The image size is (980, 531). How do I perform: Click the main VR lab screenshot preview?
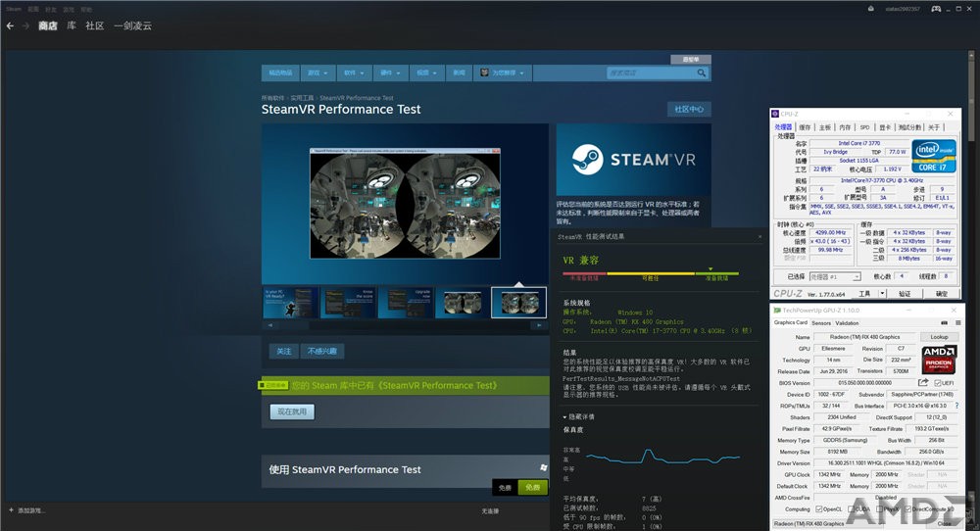coord(405,204)
